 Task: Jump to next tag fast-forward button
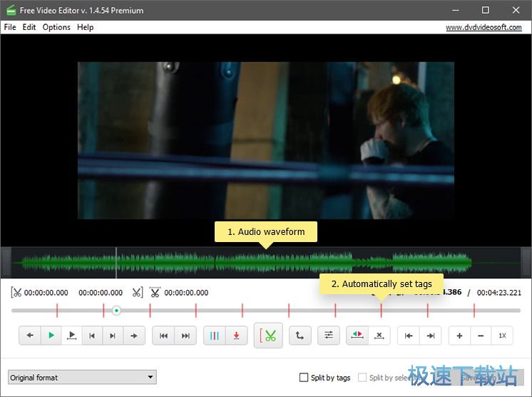(185, 336)
